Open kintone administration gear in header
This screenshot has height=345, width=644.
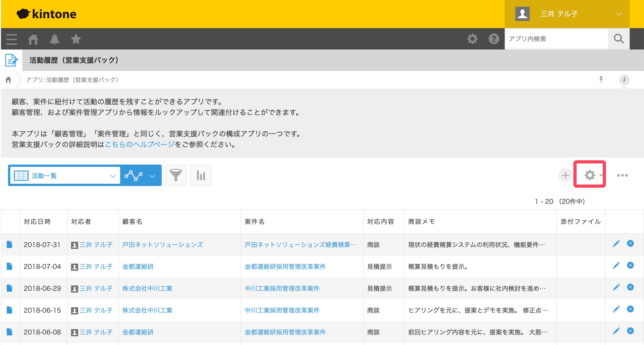[x=472, y=39]
